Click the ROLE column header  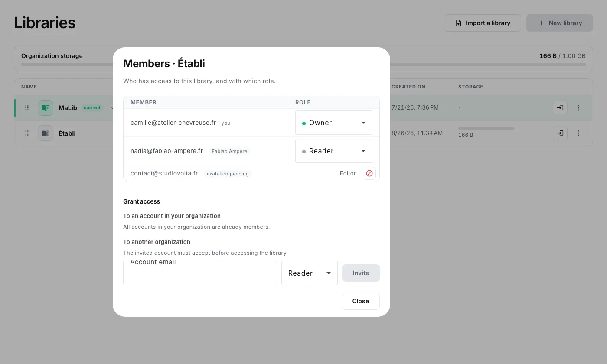click(303, 103)
